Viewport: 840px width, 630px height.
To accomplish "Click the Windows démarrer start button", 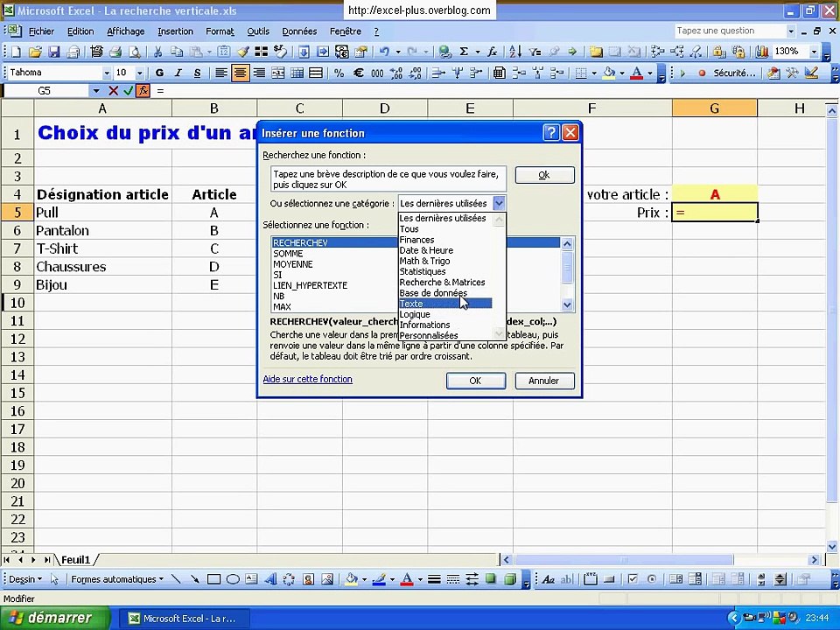I will coord(54,618).
